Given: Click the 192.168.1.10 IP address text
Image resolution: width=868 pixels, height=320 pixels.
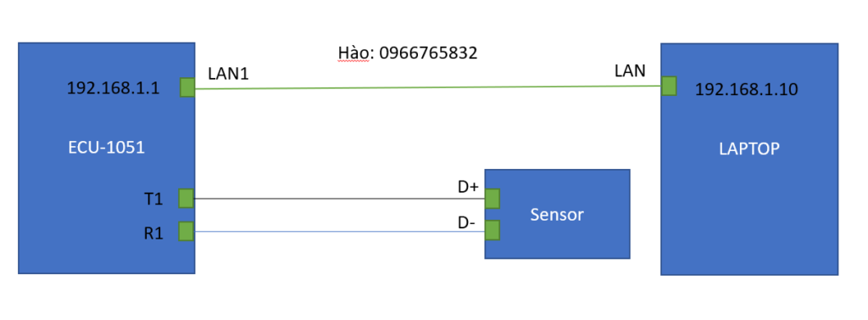Looking at the screenshot, I should tap(746, 89).
